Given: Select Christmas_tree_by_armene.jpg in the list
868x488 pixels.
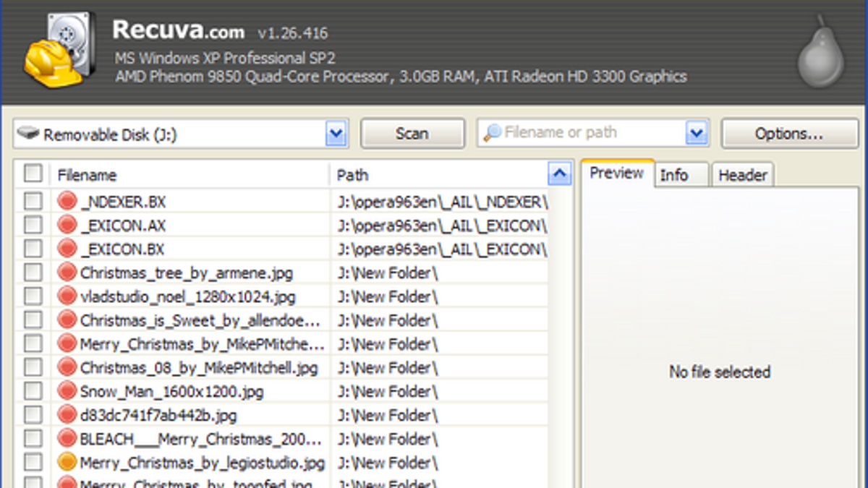Looking at the screenshot, I should (187, 273).
